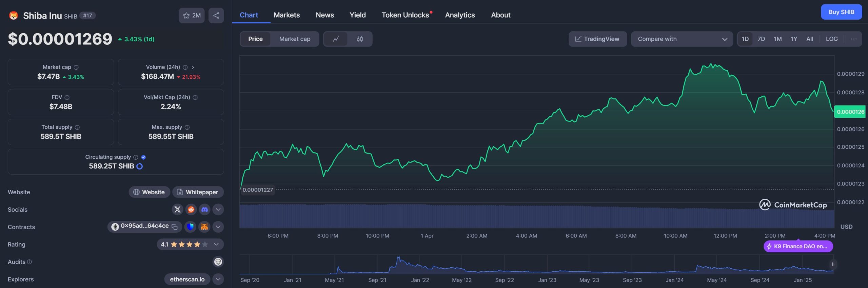Click the mini historical price timeline
This screenshot has height=288, width=868.
[x=536, y=265]
